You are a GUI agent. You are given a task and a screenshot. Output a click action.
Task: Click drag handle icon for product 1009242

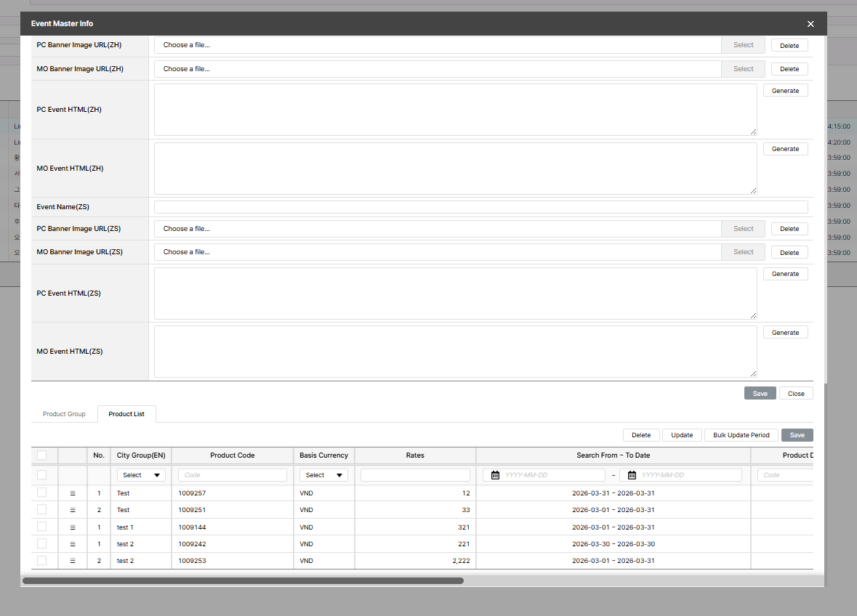click(x=73, y=544)
